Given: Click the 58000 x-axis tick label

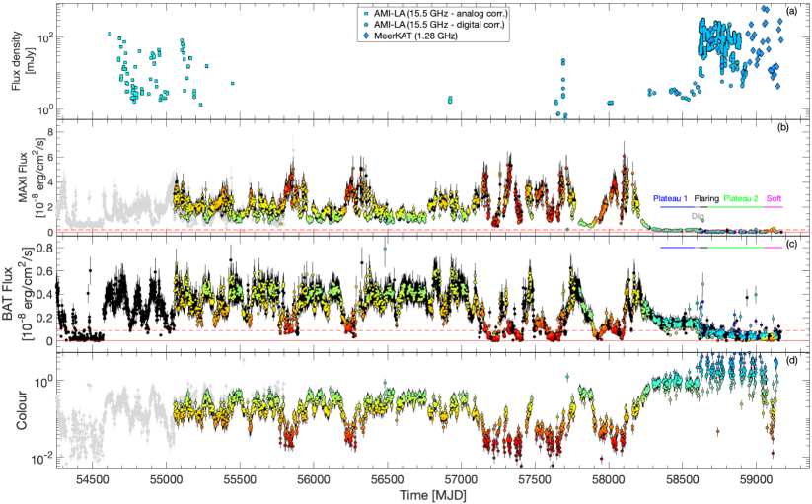Looking at the screenshot, I should [608, 479].
